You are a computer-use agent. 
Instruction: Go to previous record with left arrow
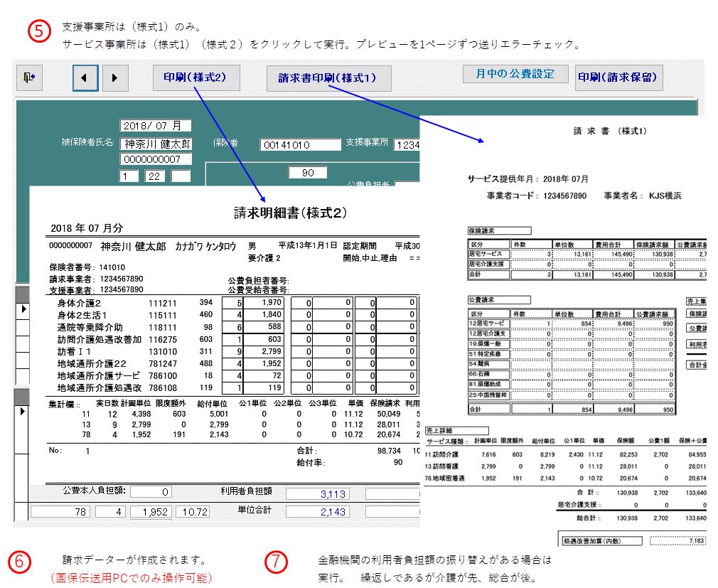85,77
